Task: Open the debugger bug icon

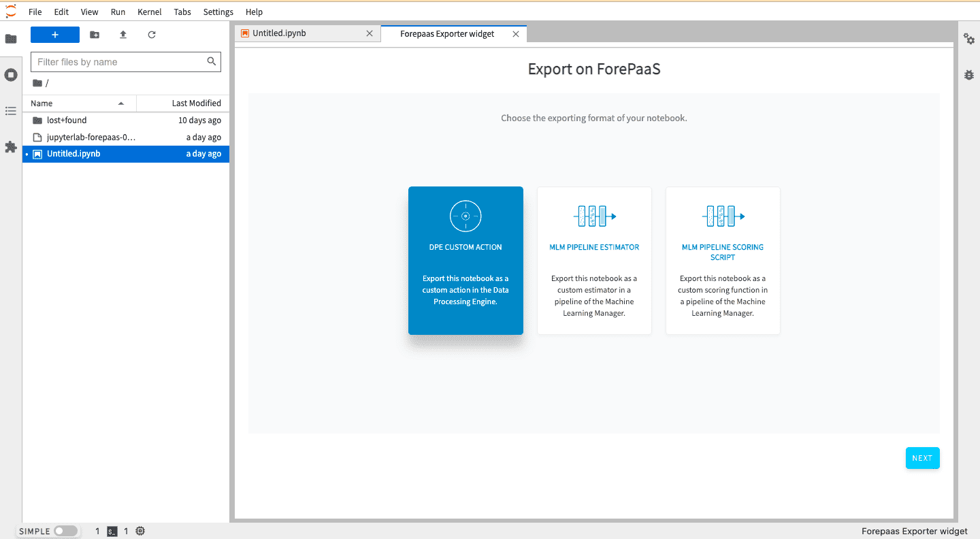Action: (969, 75)
